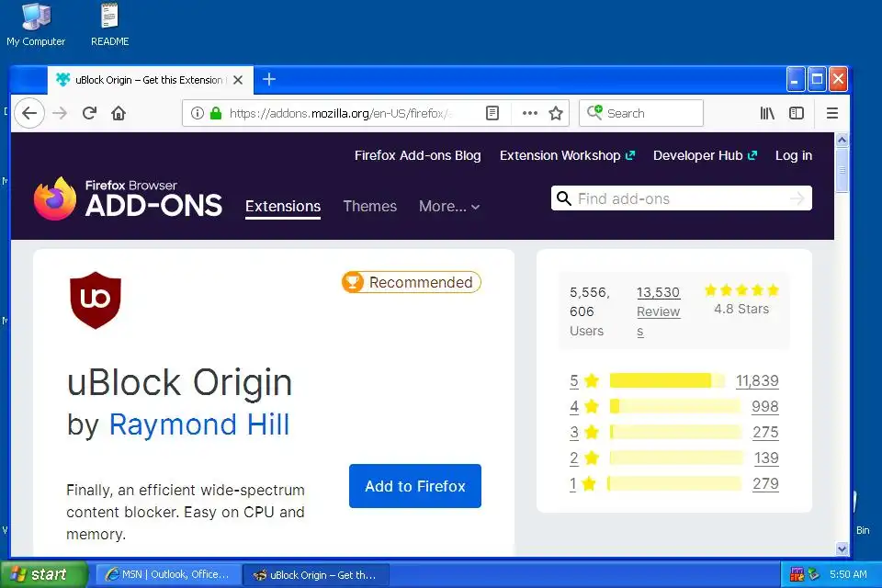Go back with the browser back arrow
This screenshot has height=588, width=882.
tap(29, 113)
